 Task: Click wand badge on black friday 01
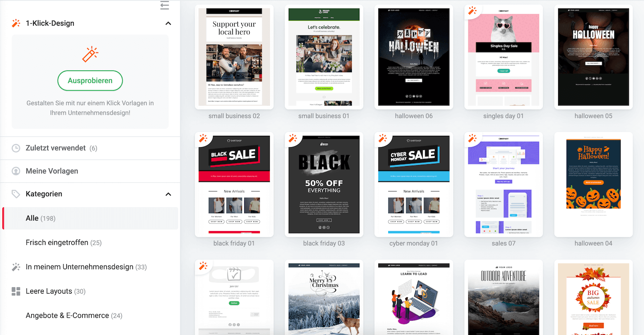[202, 139]
